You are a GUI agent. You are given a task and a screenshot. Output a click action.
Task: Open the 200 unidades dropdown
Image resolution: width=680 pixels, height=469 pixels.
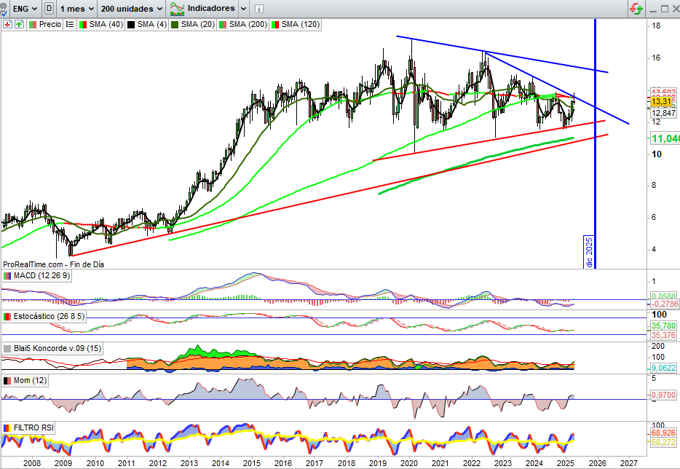coord(132,8)
